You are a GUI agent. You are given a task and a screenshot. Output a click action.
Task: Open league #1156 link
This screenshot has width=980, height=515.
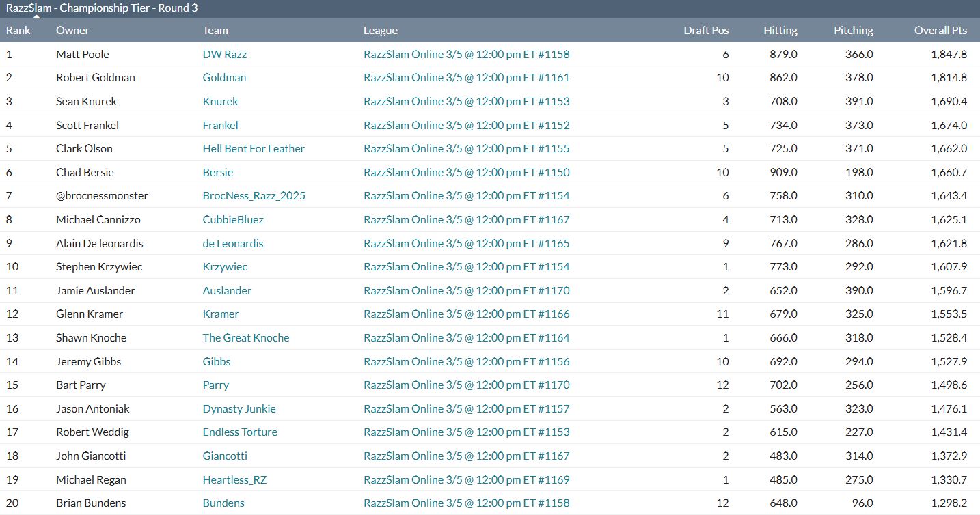point(467,361)
